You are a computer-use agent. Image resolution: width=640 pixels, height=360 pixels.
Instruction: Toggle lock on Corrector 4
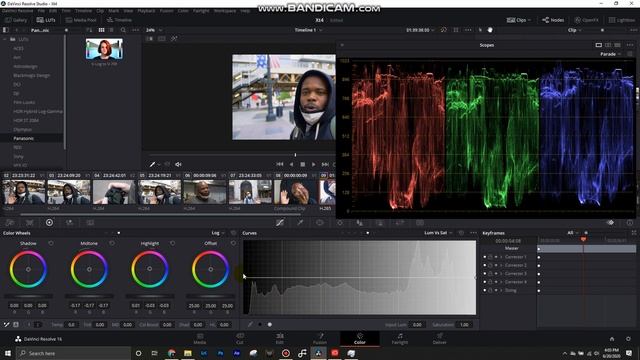(490, 282)
